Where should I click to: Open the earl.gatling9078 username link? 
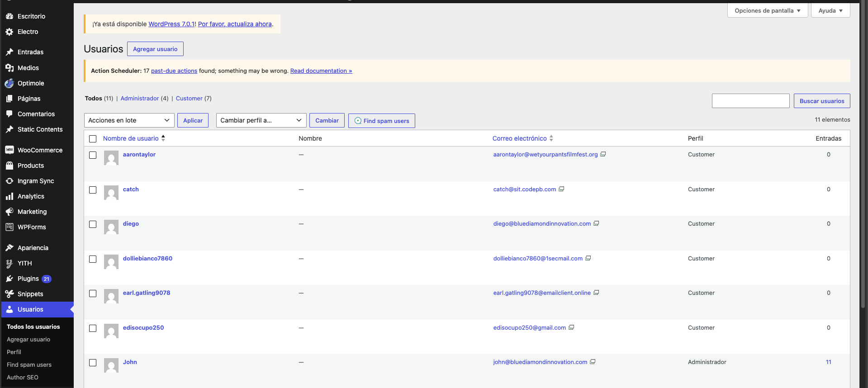[x=147, y=293]
